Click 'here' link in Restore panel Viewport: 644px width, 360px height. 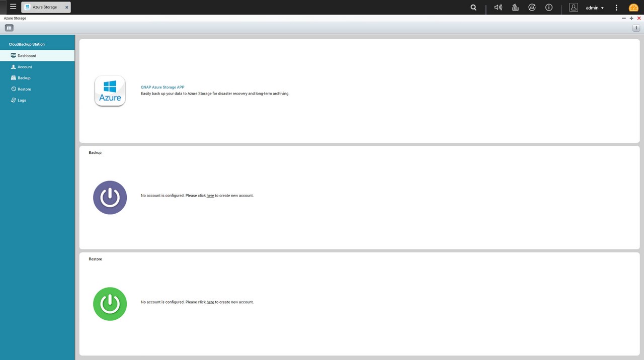tap(210, 302)
